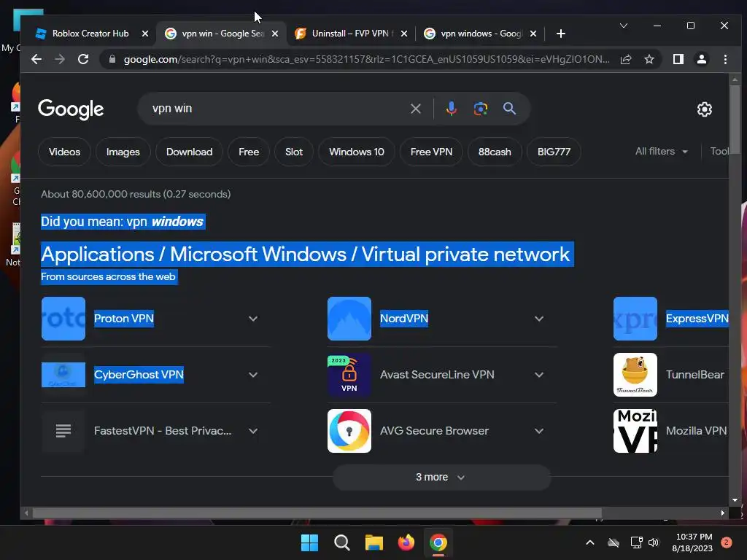Open the Chrome three-dot menu
747x560 pixels.
(725, 60)
